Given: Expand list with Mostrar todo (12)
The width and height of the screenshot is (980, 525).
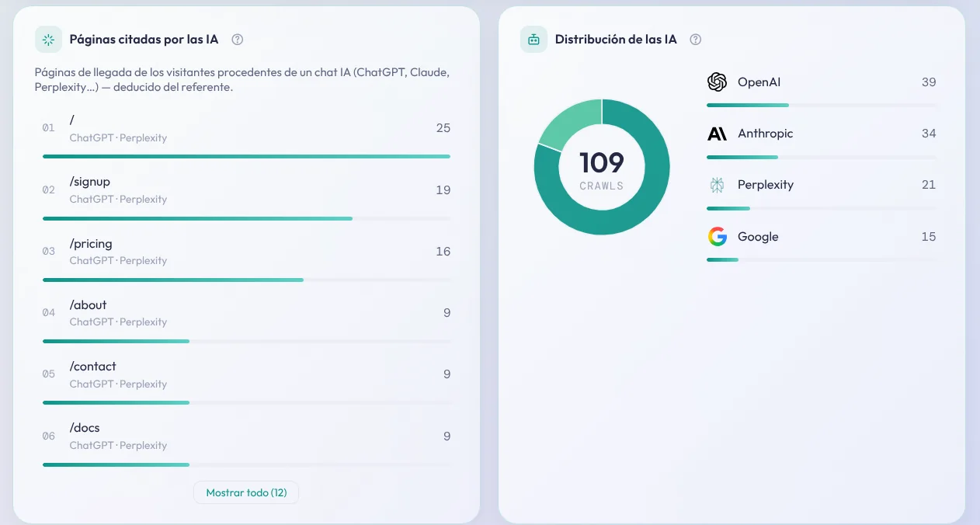Looking at the screenshot, I should click(246, 492).
